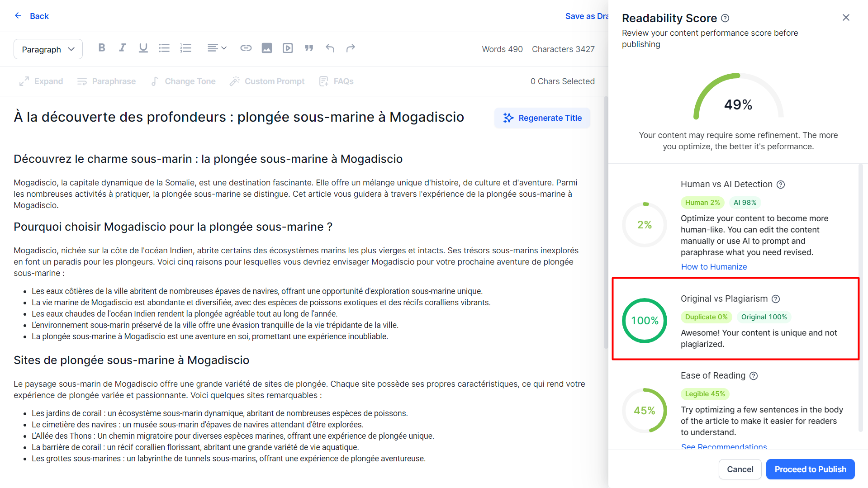Click bullet 'Le cimetière des navires'

click(197, 425)
